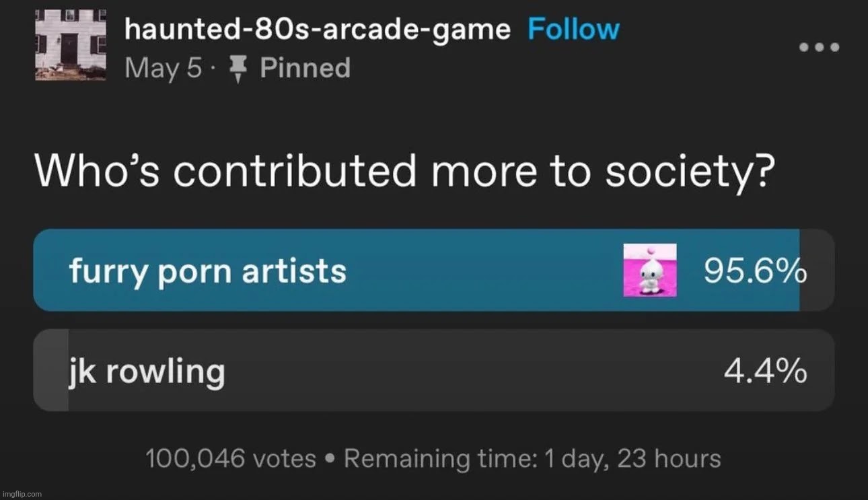The width and height of the screenshot is (868, 500).
Task: View the 100,046 votes count
Action: point(231,459)
